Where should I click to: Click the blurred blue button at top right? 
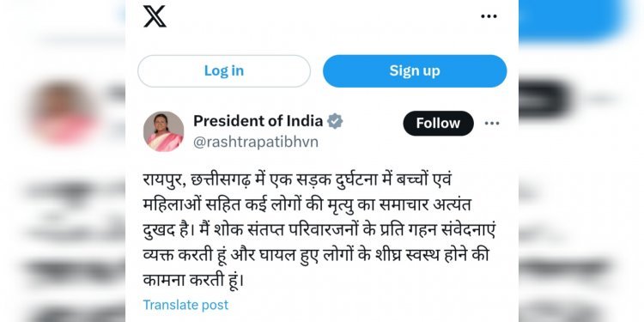(x=573, y=19)
